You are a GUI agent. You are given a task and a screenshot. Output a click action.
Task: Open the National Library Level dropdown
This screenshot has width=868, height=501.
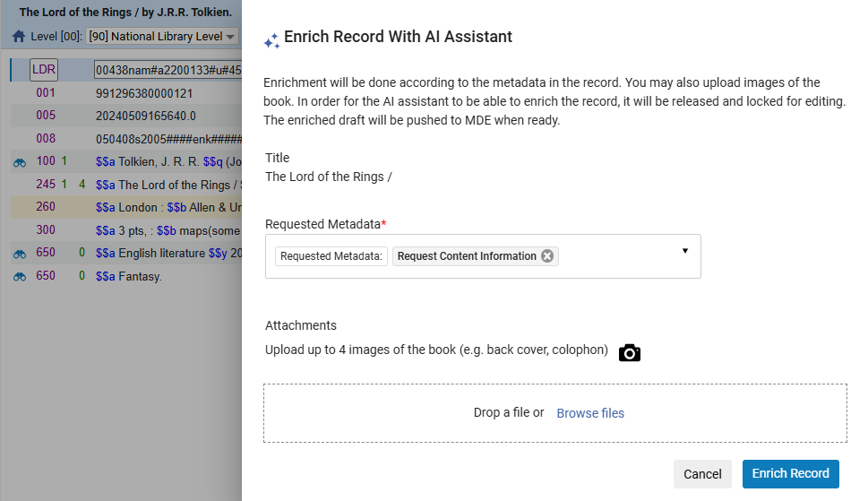click(163, 37)
